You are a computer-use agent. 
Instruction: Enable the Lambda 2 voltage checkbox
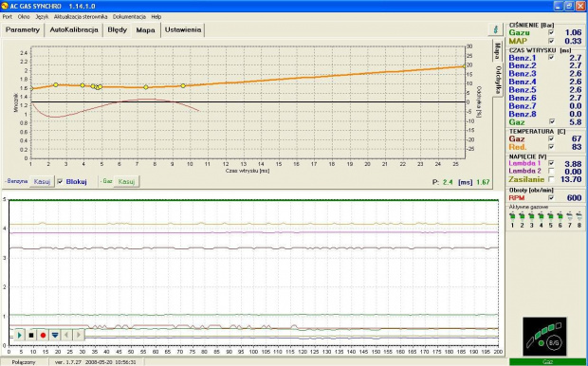[551, 172]
